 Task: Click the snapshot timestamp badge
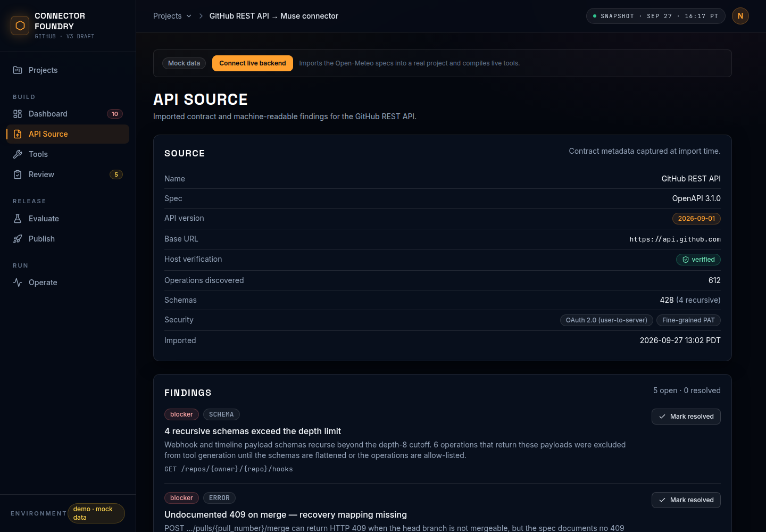[x=656, y=16]
